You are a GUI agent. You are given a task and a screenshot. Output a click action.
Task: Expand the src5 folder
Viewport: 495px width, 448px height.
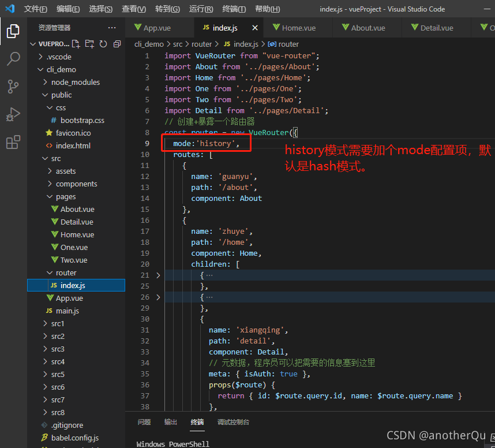point(45,374)
